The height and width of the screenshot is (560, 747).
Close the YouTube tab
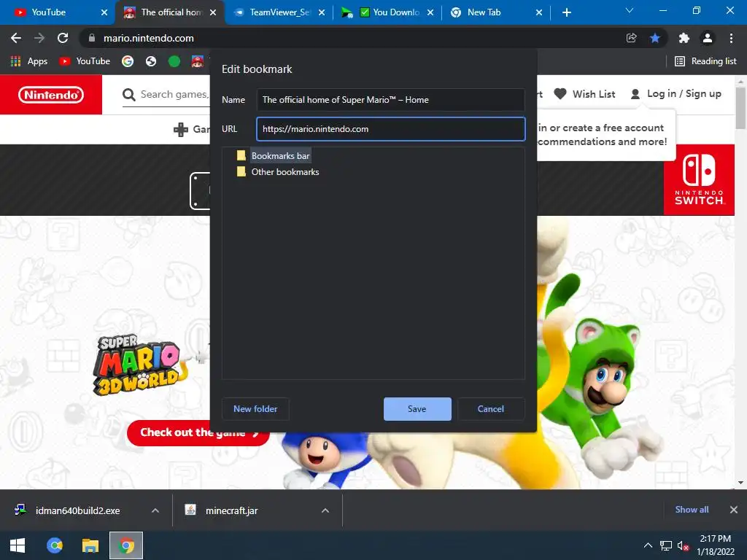click(x=104, y=12)
